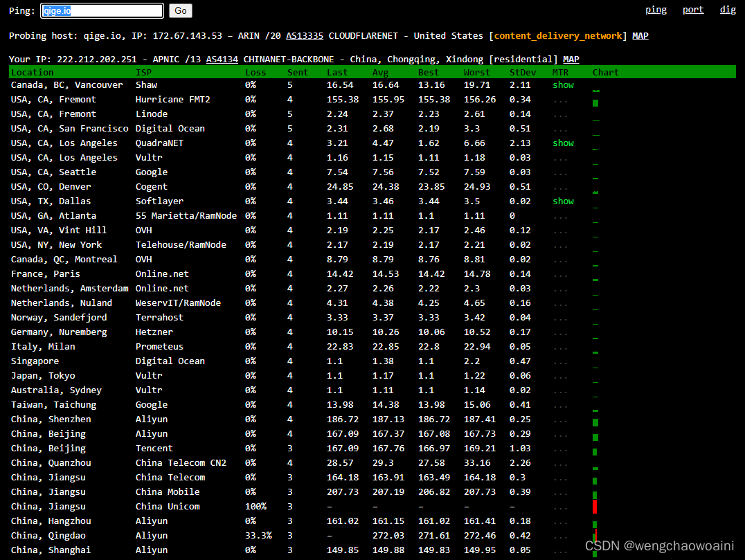Select the China Unicom ISP cell
This screenshot has height=560, width=745.
click(168, 507)
